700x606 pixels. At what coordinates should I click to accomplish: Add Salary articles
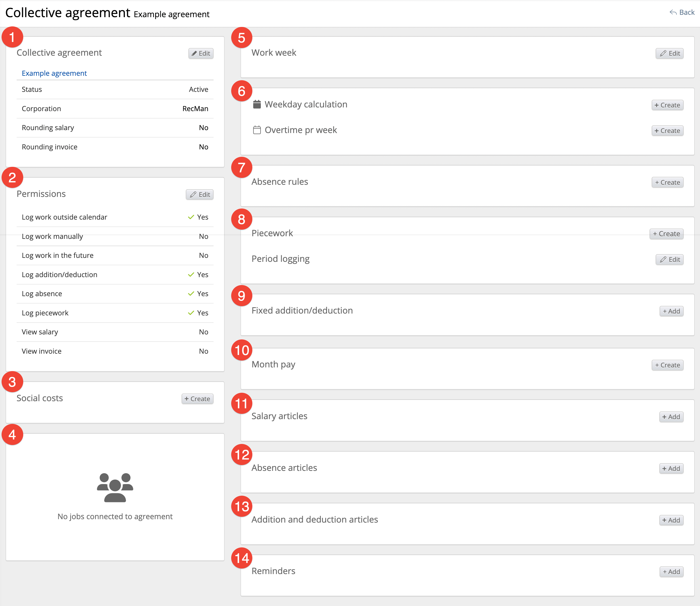tap(671, 417)
